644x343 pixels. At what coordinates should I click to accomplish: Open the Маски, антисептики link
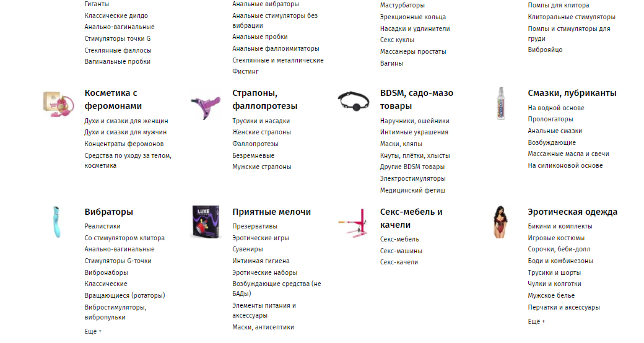point(263,327)
